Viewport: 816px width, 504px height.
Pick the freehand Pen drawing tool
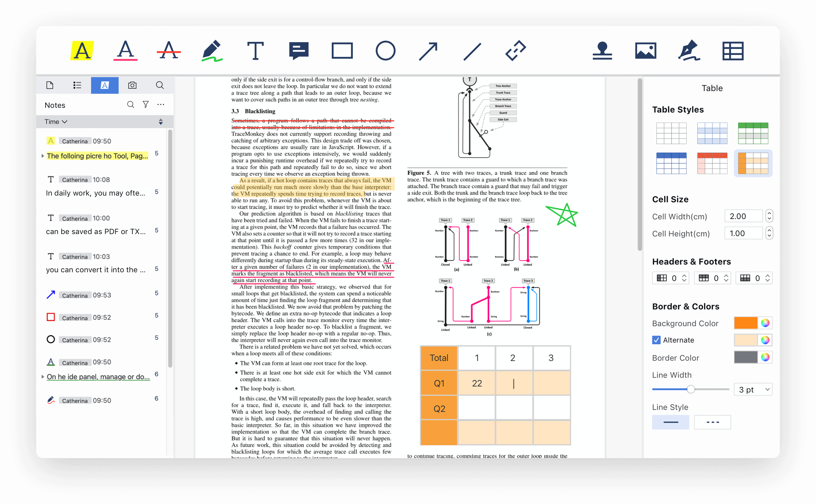[212, 51]
